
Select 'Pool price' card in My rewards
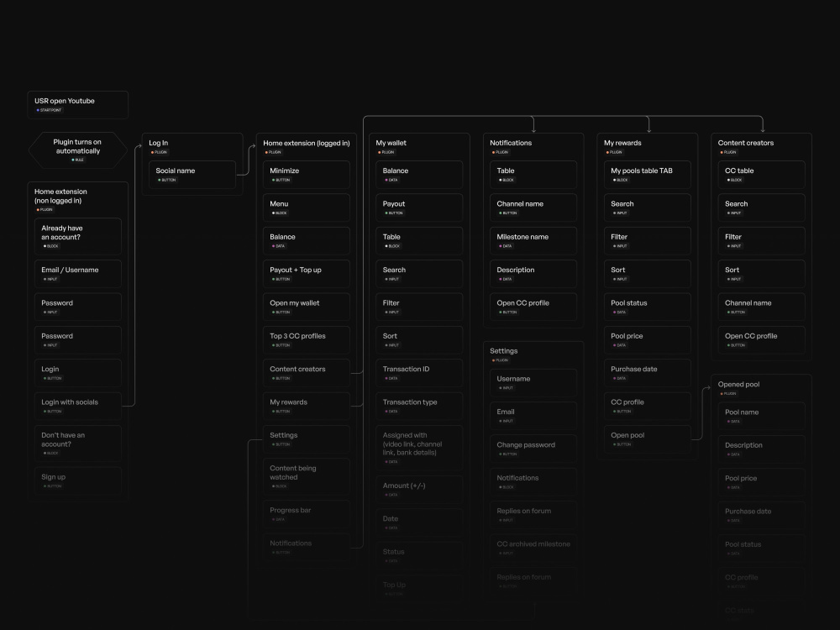tap(648, 340)
